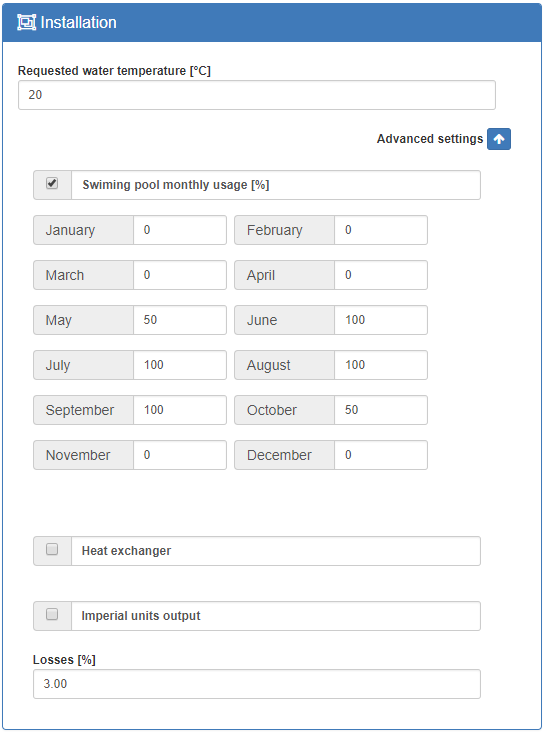Focus the October usage field showing 50

coord(381,410)
